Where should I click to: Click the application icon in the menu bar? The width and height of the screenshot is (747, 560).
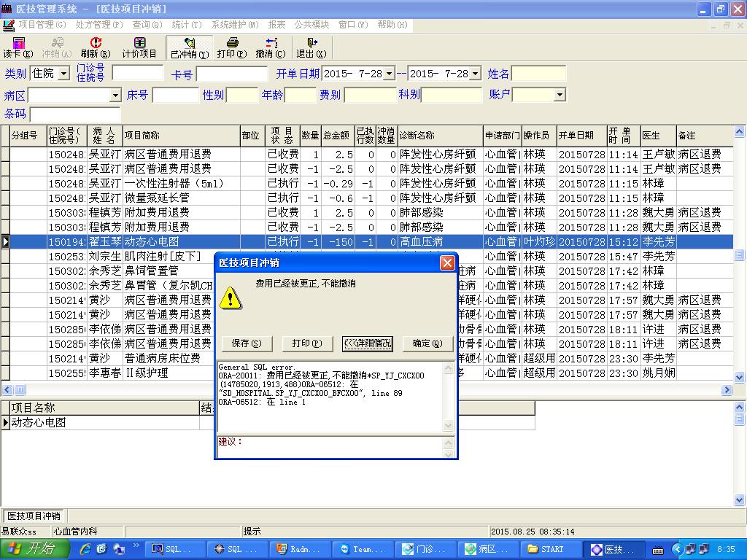(8, 25)
